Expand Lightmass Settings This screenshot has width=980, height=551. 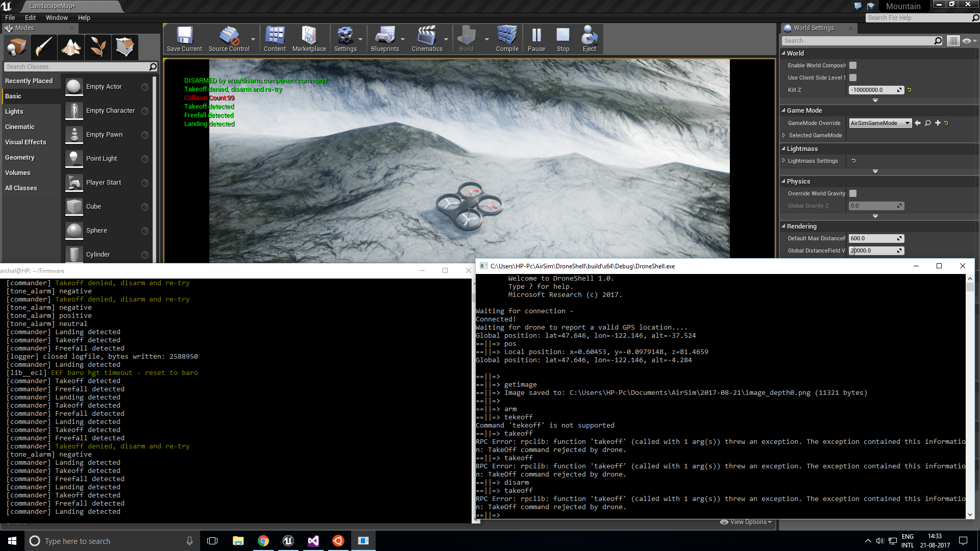click(784, 161)
